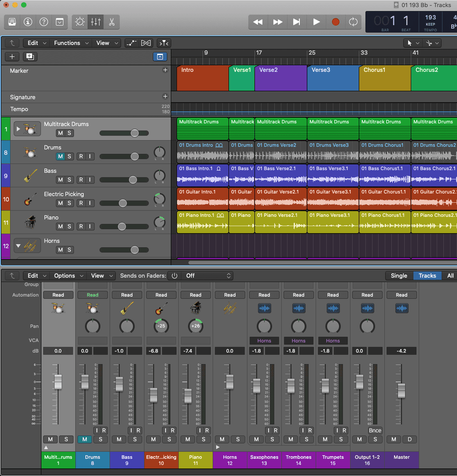The width and height of the screenshot is (457, 476).
Task: Open the Library panel icon
Action: (x=12, y=22)
